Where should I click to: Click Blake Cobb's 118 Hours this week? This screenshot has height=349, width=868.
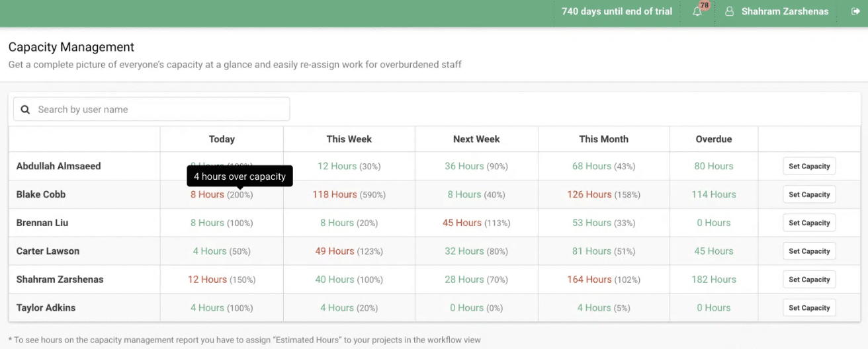(x=349, y=194)
